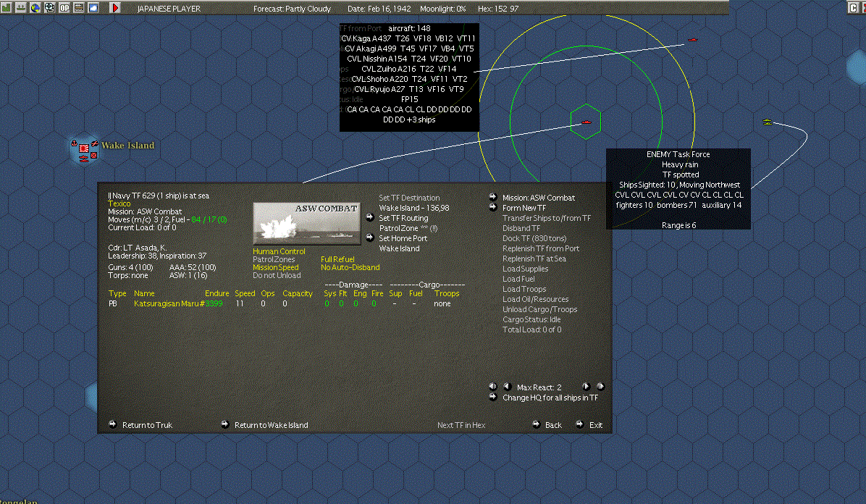Click the anchor port icon at Wake Island
Viewport: 866px width, 504px height.
(x=74, y=143)
